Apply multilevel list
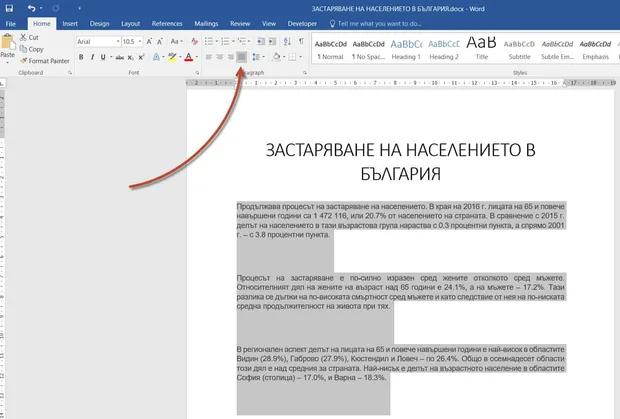The image size is (620, 419). point(242,41)
